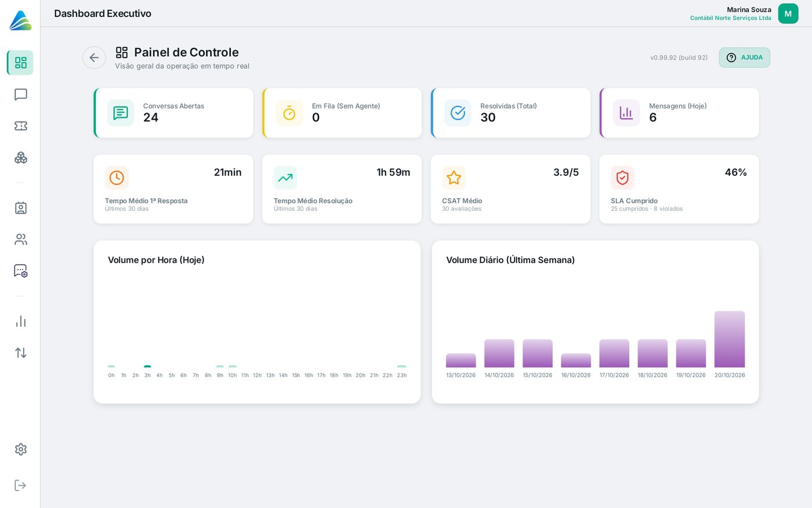The height and width of the screenshot is (508, 812).
Task: Click the Contábil Norte Serviços Ltda label
Action: [x=731, y=18]
